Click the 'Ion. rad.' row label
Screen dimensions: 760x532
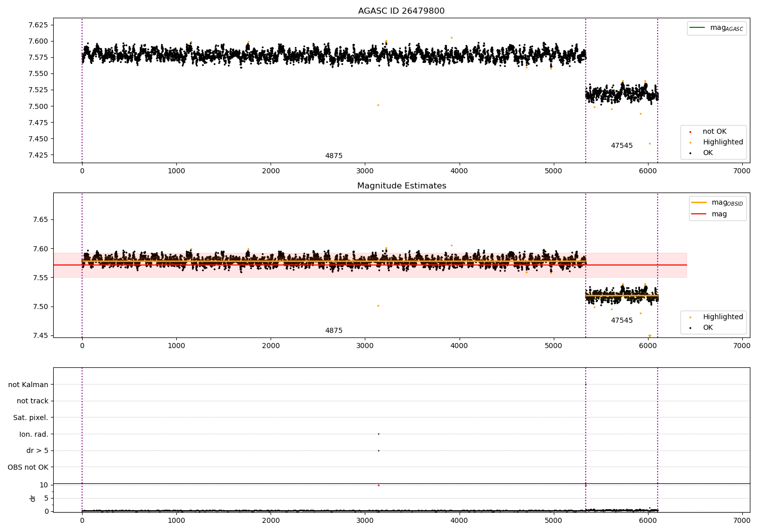(34, 434)
